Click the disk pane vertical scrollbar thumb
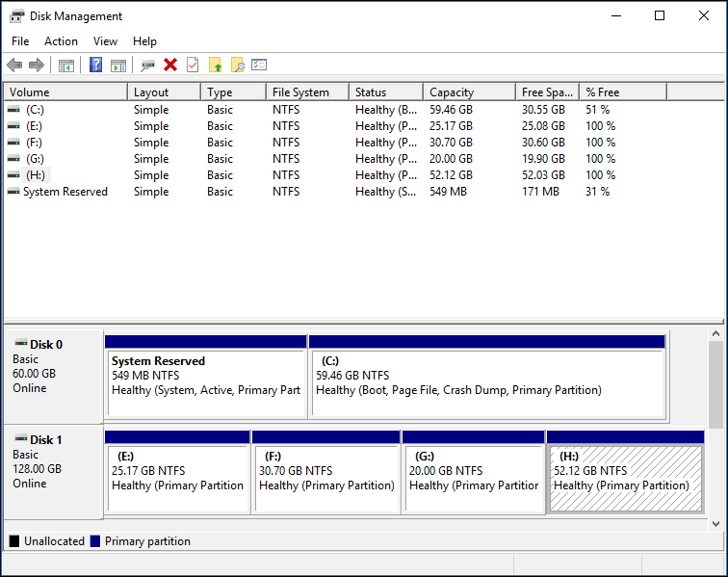This screenshot has height=577, width=728. click(715, 384)
